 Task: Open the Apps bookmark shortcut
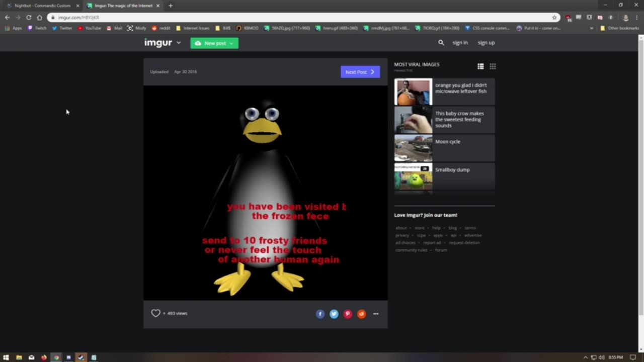click(14, 28)
